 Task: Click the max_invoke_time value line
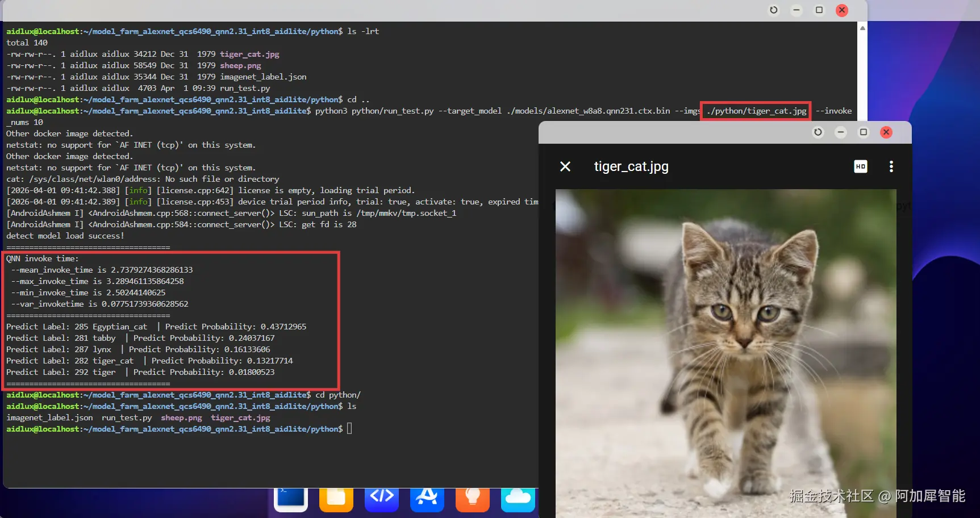click(97, 281)
